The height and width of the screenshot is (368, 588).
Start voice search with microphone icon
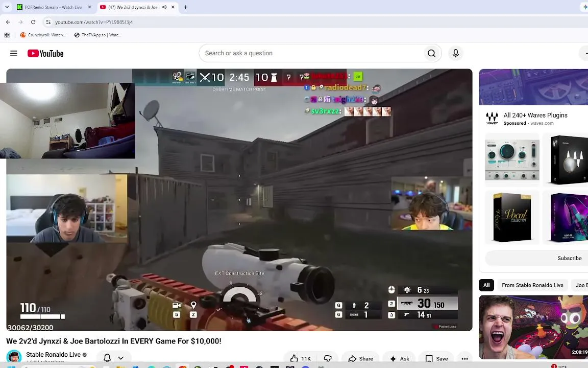pos(456,53)
